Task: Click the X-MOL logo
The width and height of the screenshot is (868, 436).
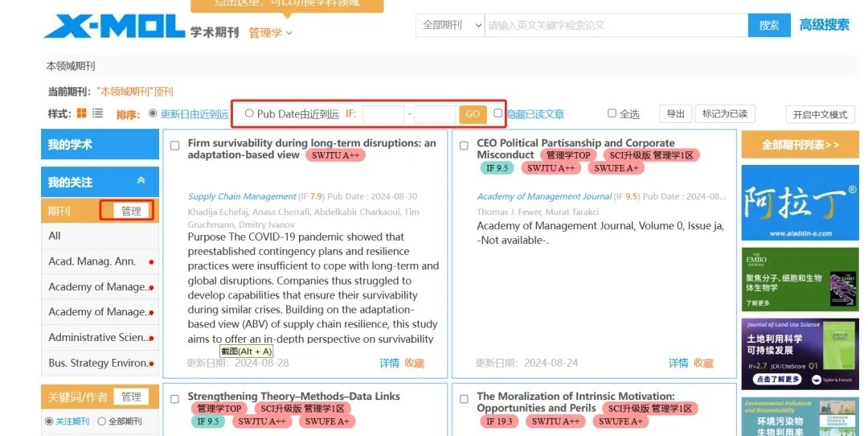Action: (x=114, y=26)
